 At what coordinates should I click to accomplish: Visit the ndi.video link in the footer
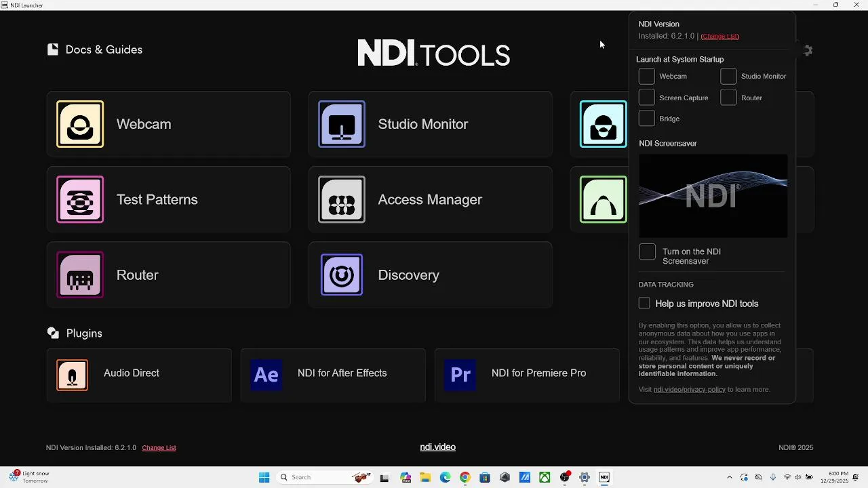click(437, 447)
